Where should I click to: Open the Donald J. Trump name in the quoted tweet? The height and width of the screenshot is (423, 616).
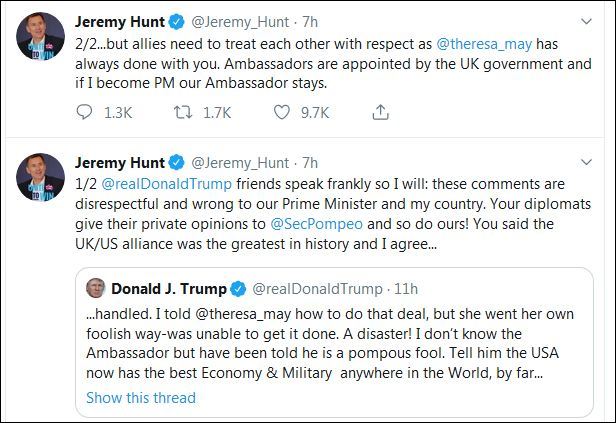point(169,289)
